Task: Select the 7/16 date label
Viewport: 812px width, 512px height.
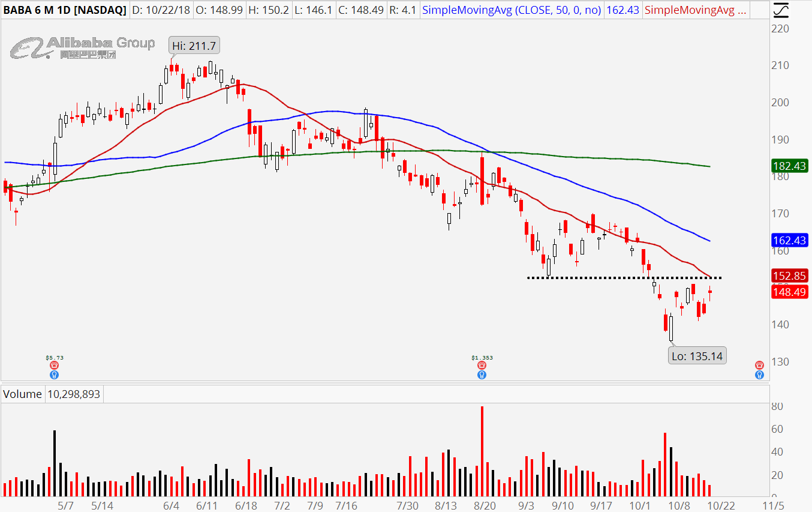Action: pyautogui.click(x=347, y=505)
